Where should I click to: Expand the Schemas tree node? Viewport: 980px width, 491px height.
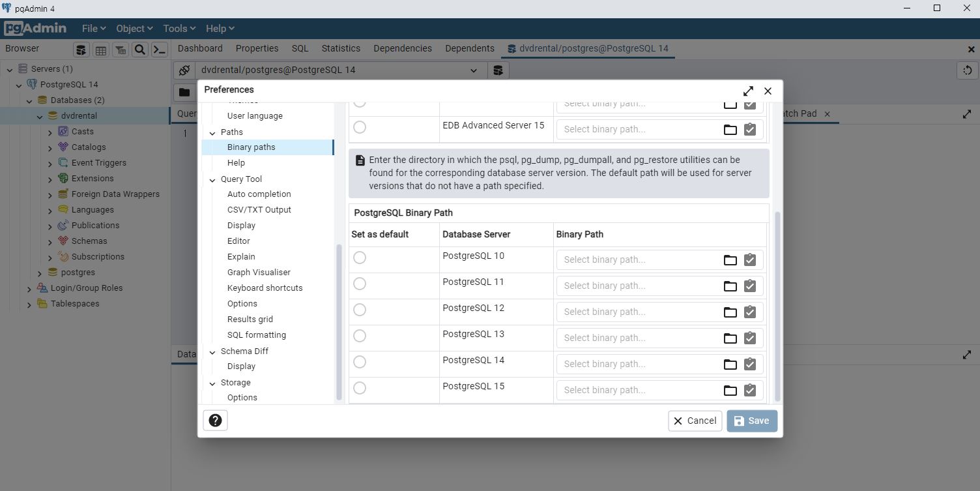pos(50,241)
